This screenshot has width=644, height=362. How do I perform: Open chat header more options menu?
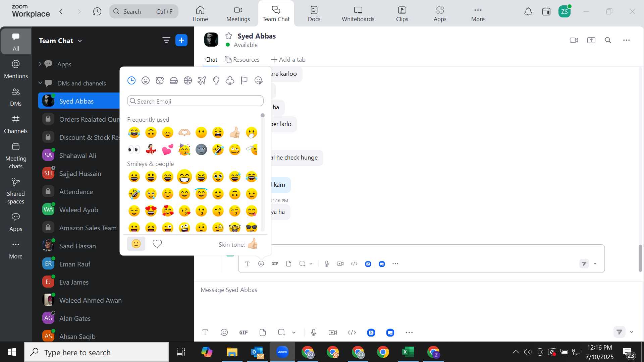pyautogui.click(x=627, y=40)
